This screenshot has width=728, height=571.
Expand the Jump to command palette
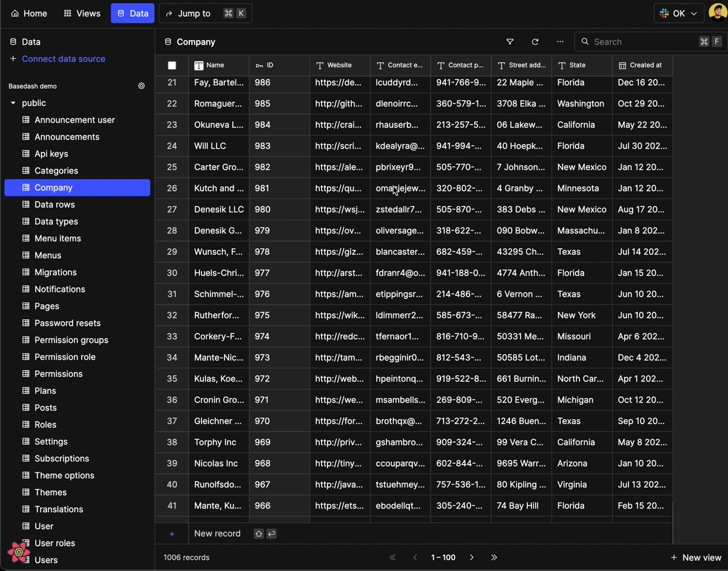[x=205, y=13]
